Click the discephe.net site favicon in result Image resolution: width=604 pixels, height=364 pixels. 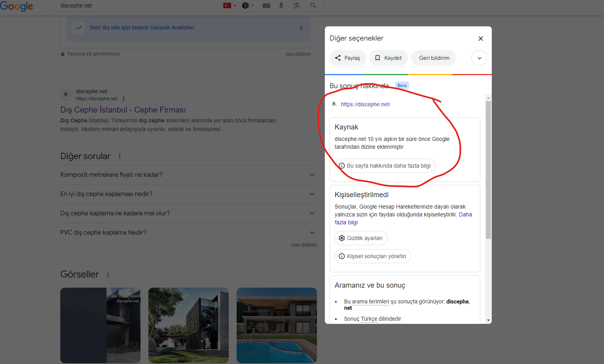tap(66, 94)
